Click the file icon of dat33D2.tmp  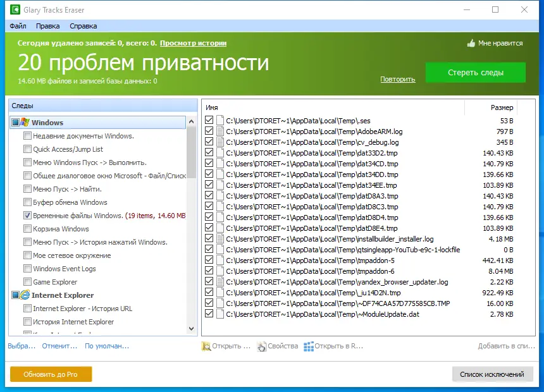[x=219, y=152]
